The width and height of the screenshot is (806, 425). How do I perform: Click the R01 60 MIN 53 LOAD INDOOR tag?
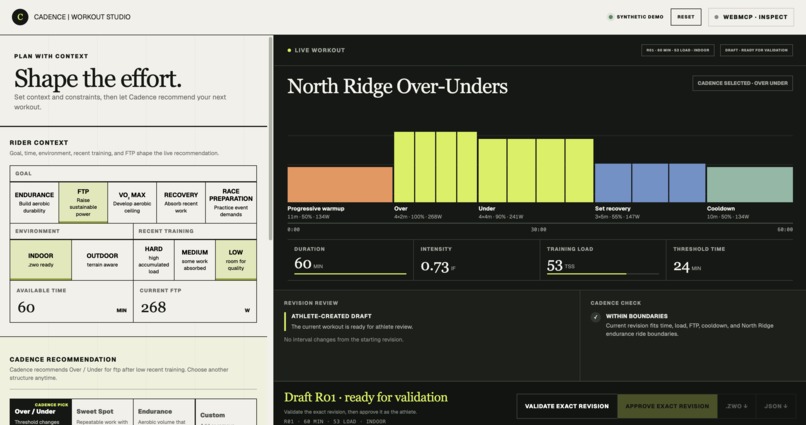pyautogui.click(x=677, y=50)
